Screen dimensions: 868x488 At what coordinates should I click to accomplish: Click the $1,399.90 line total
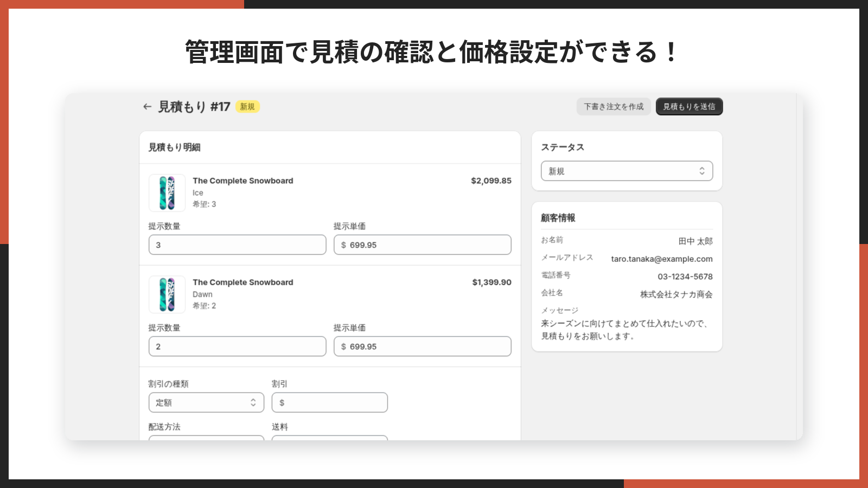(x=492, y=282)
